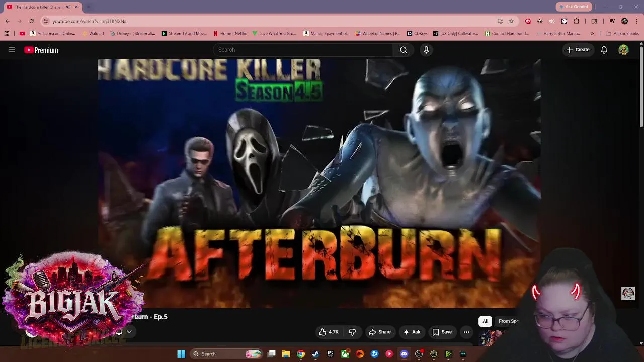This screenshot has height=362, width=644.
Task: Open File Explorer from taskbar
Action: coord(286,354)
